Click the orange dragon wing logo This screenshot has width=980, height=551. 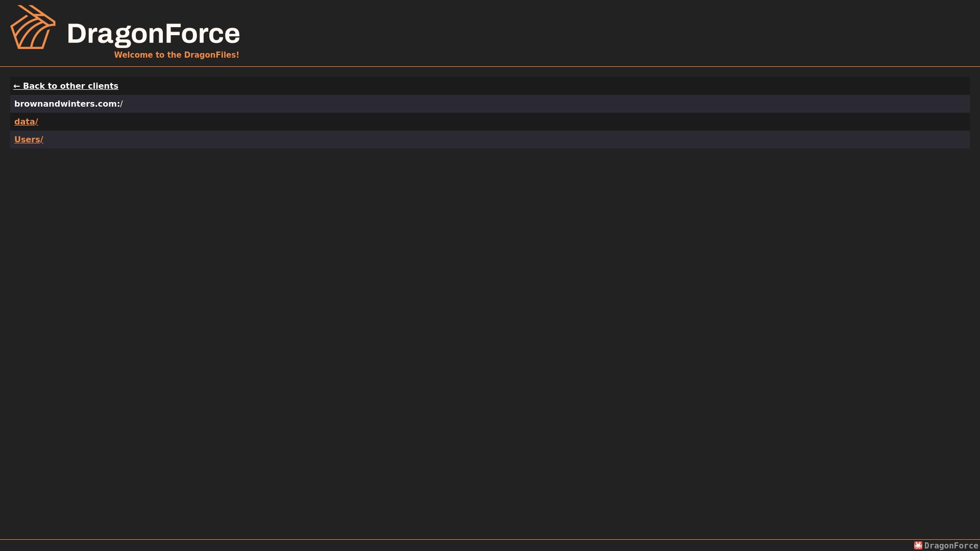pos(33,27)
